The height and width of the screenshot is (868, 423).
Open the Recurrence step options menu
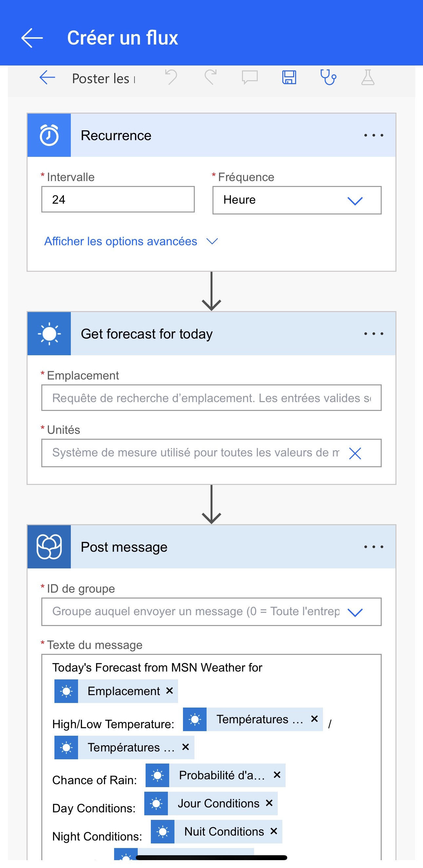[x=374, y=136]
